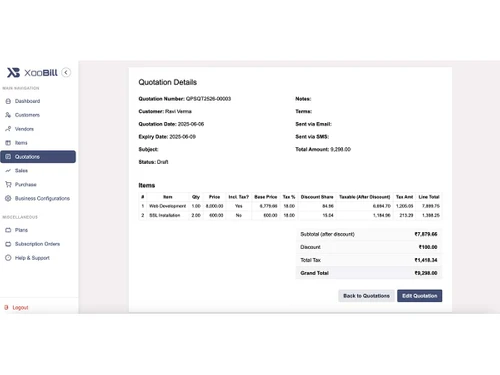Click the Incl. Tax? column header
The height and width of the screenshot is (375, 500).
239,197
